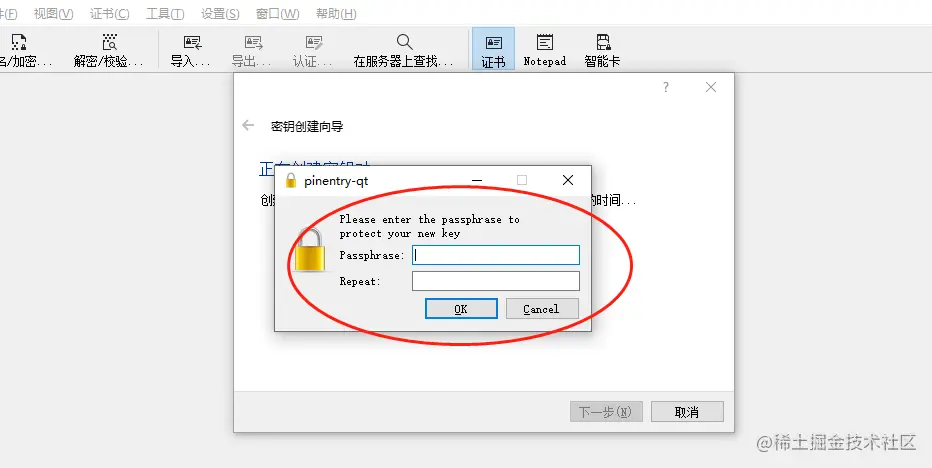
Task: Open the Window (窗口) menu
Action: (278, 13)
